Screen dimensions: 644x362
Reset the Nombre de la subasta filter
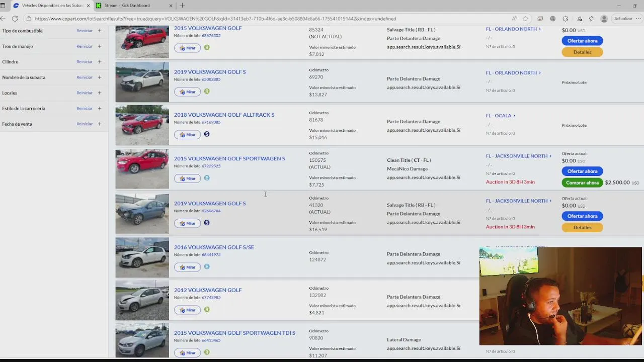tap(85, 77)
